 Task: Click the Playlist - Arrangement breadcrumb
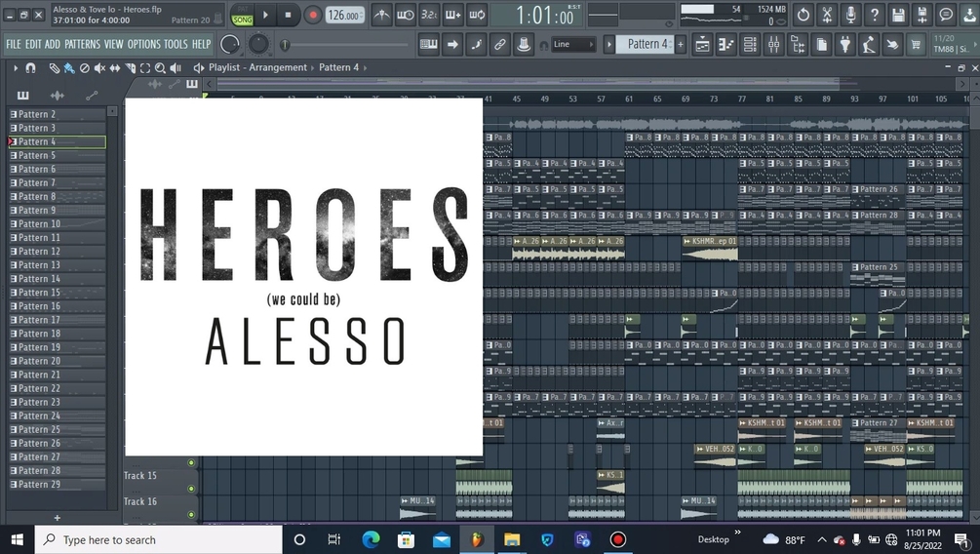[257, 67]
